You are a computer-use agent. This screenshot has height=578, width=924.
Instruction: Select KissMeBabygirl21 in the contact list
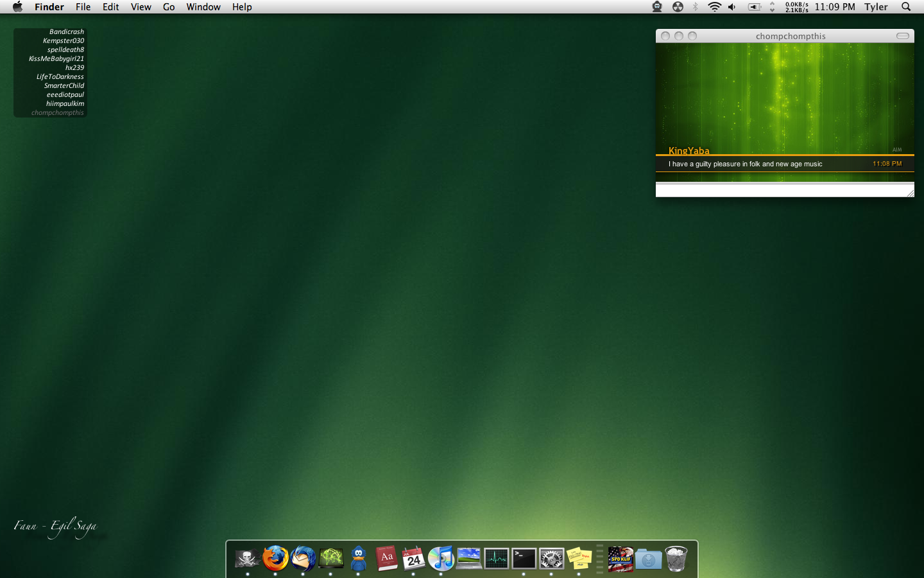pos(56,58)
